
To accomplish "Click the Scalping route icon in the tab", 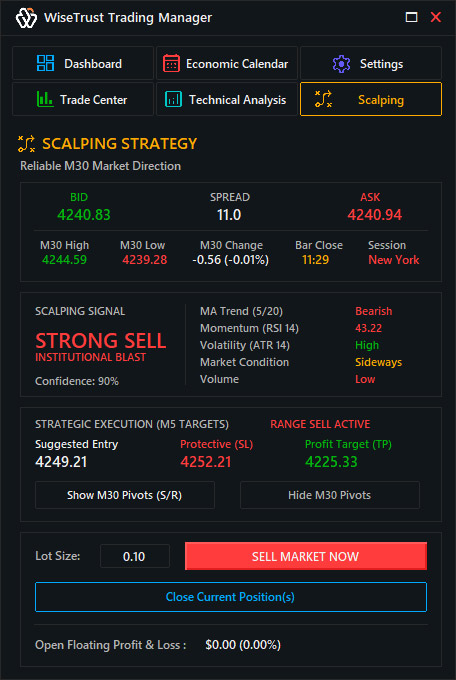I will 324,99.
